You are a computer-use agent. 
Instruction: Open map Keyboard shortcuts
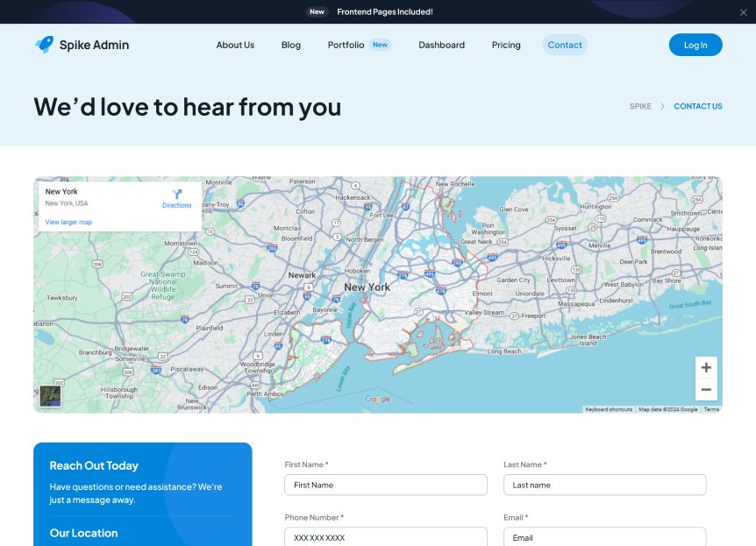pyautogui.click(x=609, y=409)
